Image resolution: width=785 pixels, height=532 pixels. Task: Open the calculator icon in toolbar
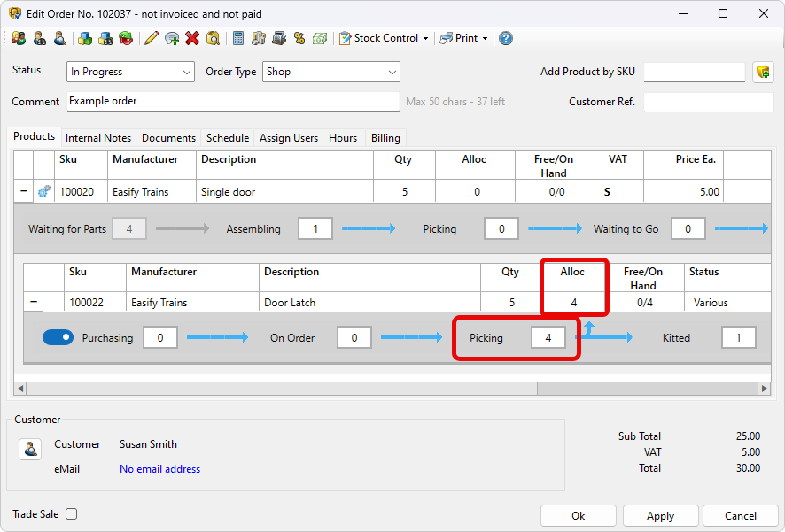tap(238, 38)
